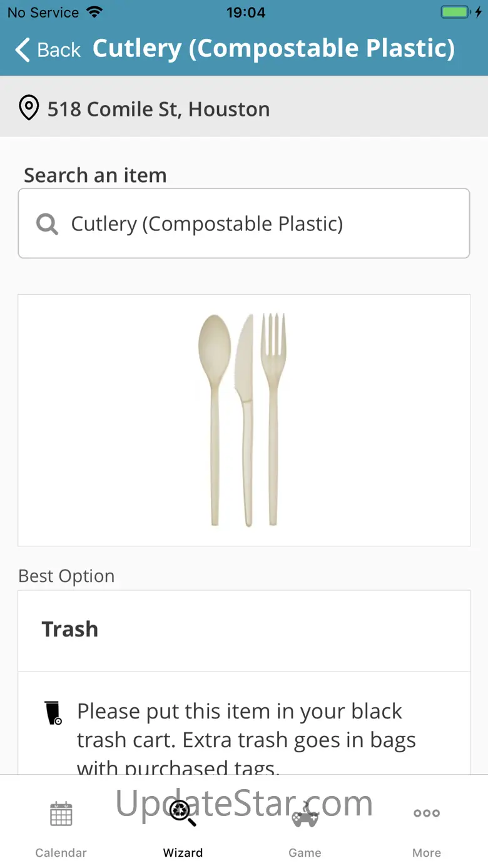Tap the Cutlery (Compostable Plastic) title
Image resolution: width=488 pixels, height=868 pixels.
pos(274,49)
